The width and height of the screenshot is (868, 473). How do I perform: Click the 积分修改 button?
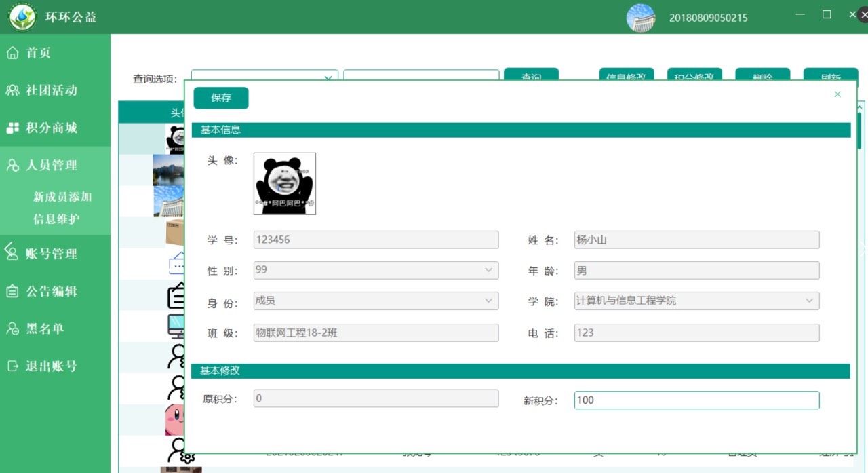[694, 75]
